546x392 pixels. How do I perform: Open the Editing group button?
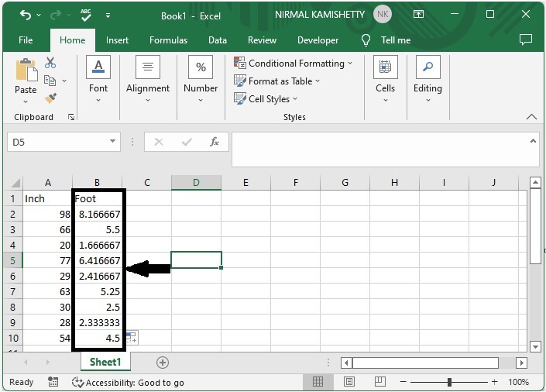(x=428, y=79)
